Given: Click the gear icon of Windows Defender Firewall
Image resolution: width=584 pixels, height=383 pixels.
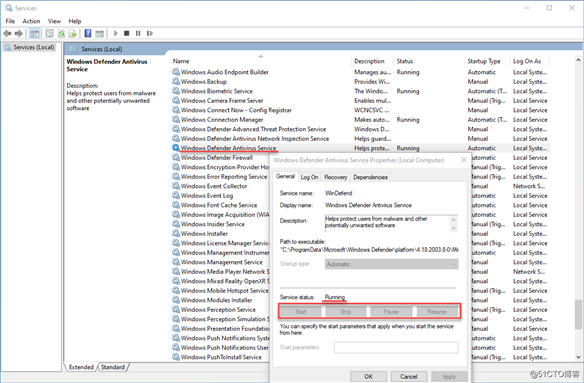Looking at the screenshot, I should (x=176, y=158).
